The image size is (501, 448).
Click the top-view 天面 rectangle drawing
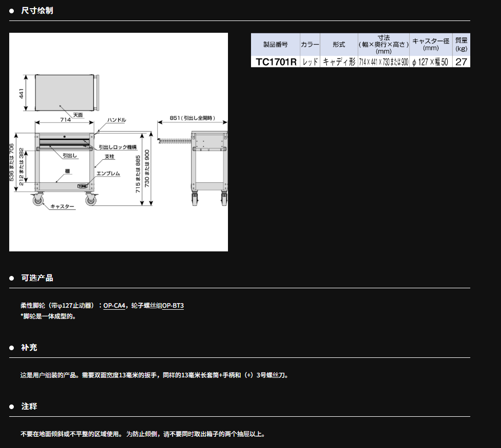coord(65,92)
